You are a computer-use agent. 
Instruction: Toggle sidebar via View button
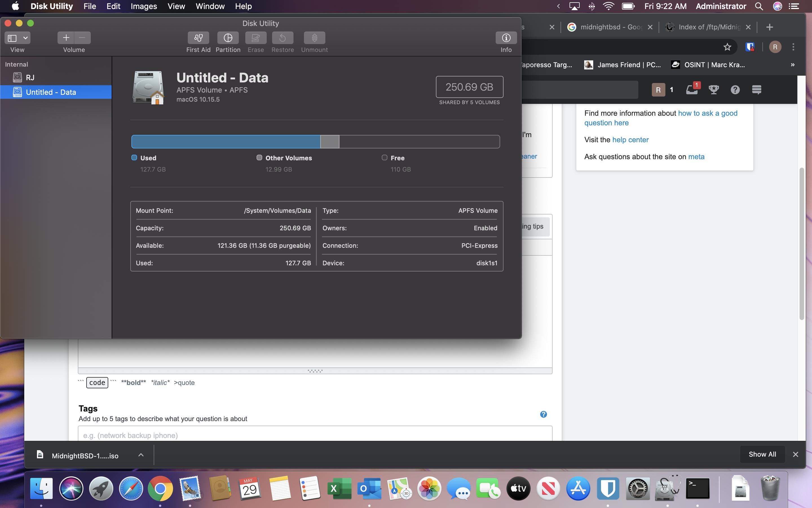[12, 38]
